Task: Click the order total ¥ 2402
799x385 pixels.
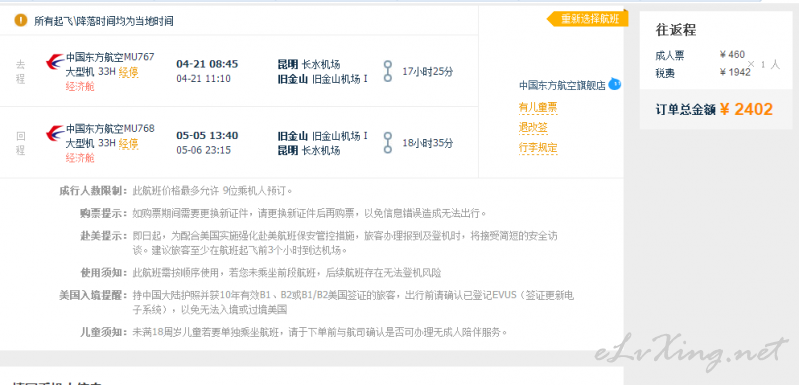Action: point(746,109)
